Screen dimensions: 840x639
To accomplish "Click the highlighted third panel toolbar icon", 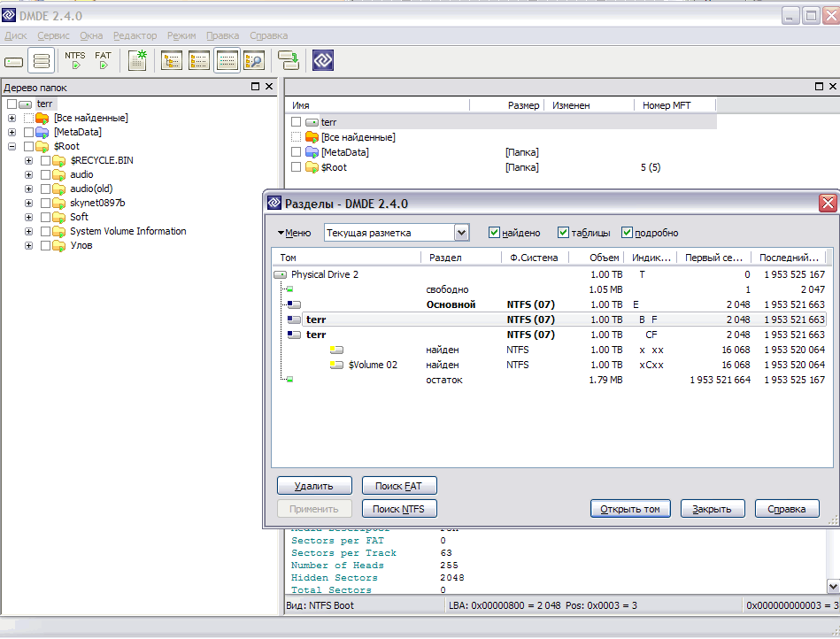I will [x=227, y=60].
